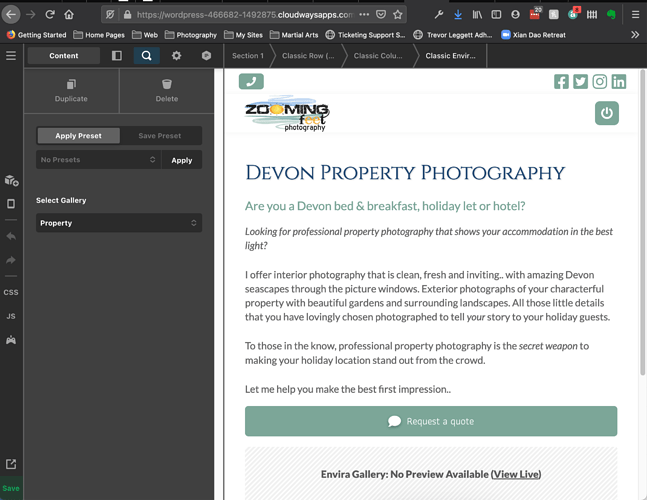
Task: Click the Duplicate element icon
Action: 71,85
